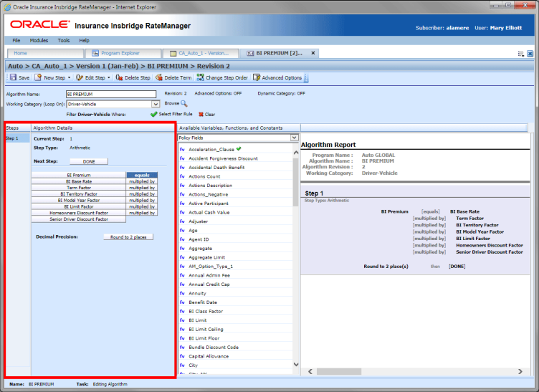Open the Edit Step dropdown arrow
Image resolution: width=539 pixels, height=392 pixels.
(109, 77)
